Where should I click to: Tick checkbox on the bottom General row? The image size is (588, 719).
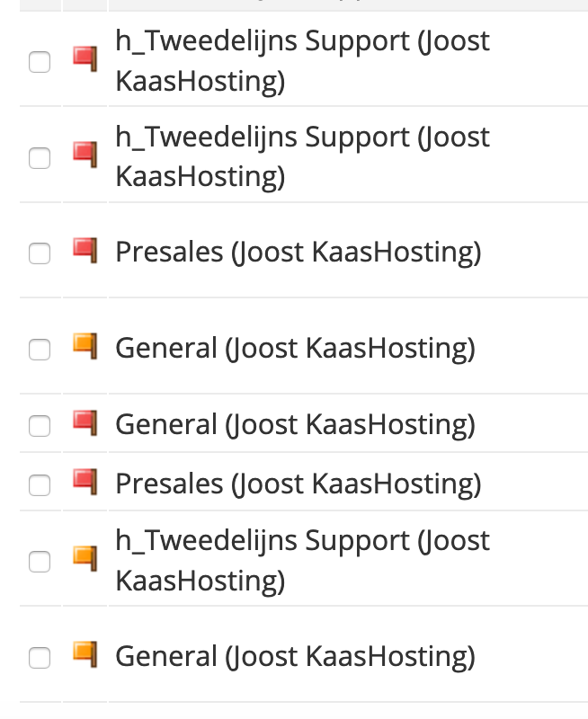pos(40,658)
